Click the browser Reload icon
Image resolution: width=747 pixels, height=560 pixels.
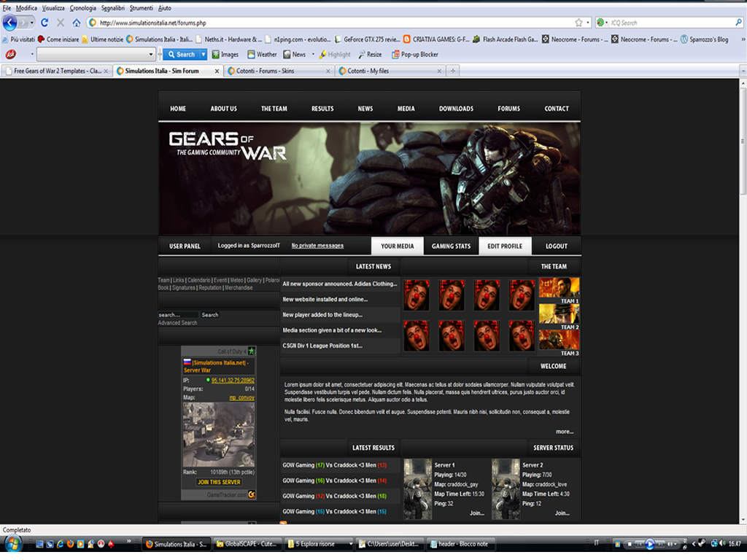pyautogui.click(x=45, y=23)
